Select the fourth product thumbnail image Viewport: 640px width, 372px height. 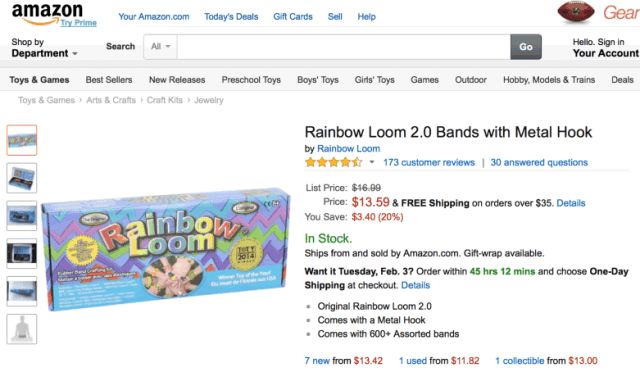pos(22,254)
